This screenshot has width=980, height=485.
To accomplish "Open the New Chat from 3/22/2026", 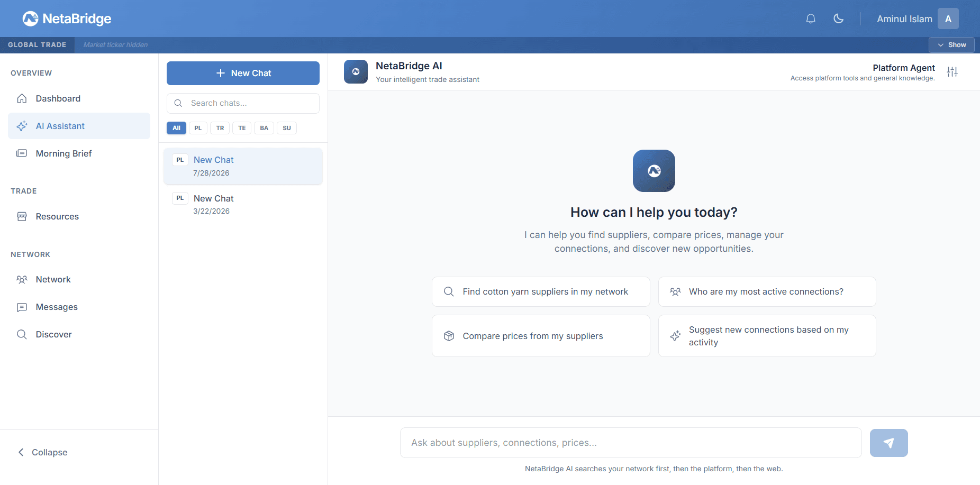I will [x=243, y=204].
